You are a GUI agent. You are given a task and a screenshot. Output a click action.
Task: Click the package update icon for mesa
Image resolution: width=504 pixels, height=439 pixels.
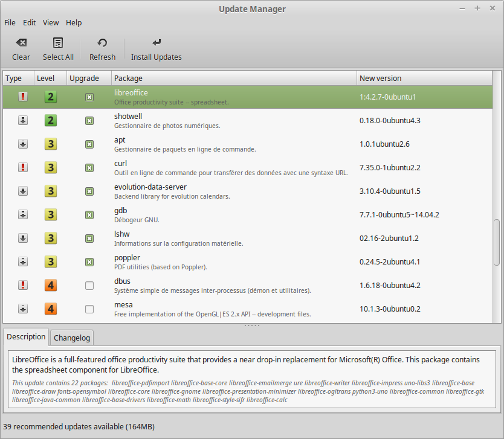[x=23, y=309]
